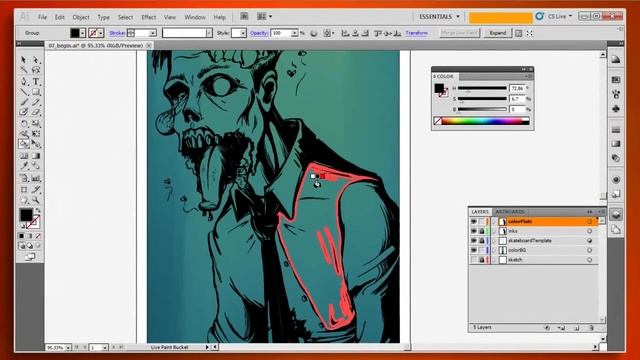
Task: Select the Rectangle tool
Action: (36, 92)
